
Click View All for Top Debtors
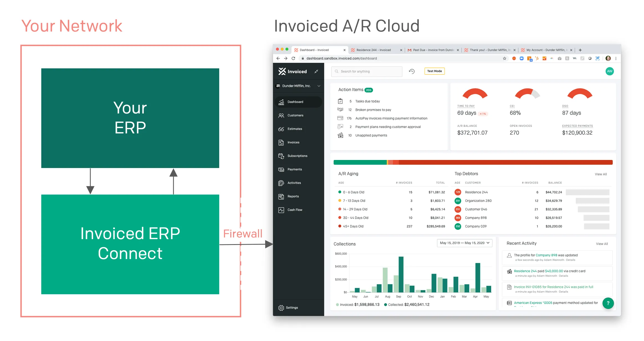600,174
